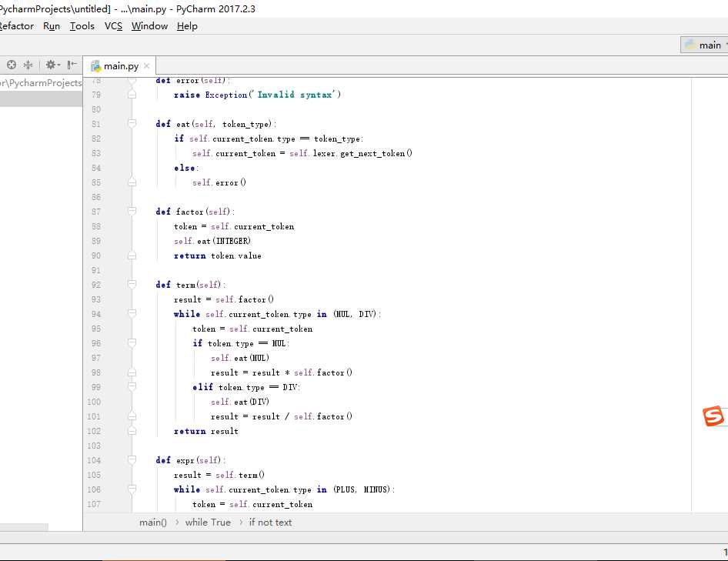
Task: Open project panel settings gear
Action: pos(52,65)
